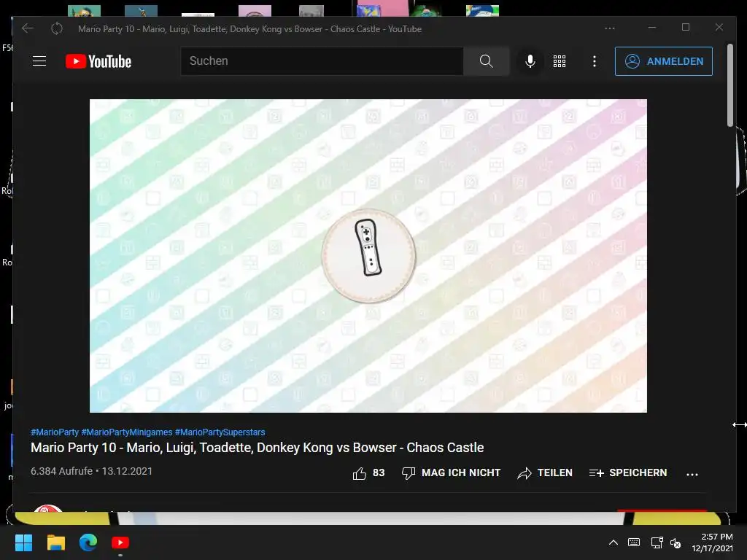Image resolution: width=747 pixels, height=560 pixels.
Task: Open the YouTube apps grid
Action: coord(560,61)
